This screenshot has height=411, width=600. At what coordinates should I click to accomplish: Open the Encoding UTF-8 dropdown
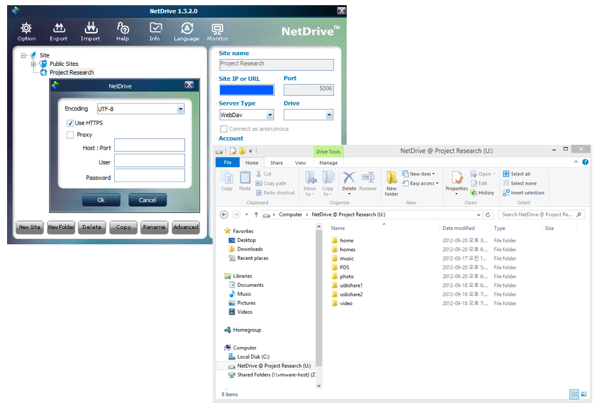click(180, 109)
